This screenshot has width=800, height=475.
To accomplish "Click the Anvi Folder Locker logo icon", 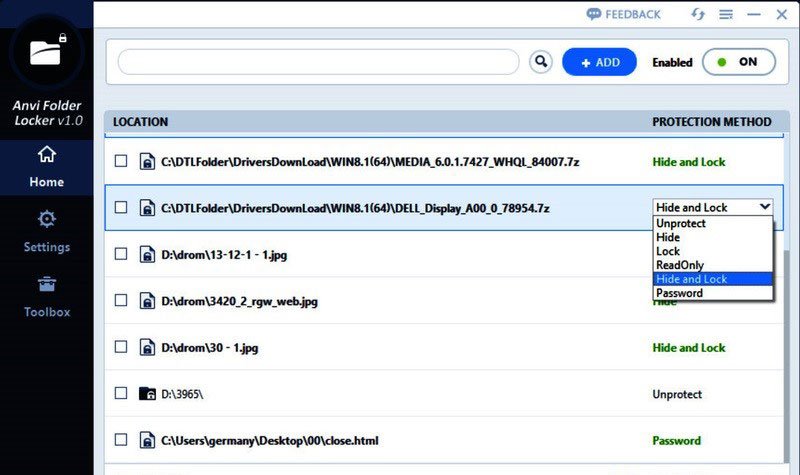I will (x=46, y=52).
